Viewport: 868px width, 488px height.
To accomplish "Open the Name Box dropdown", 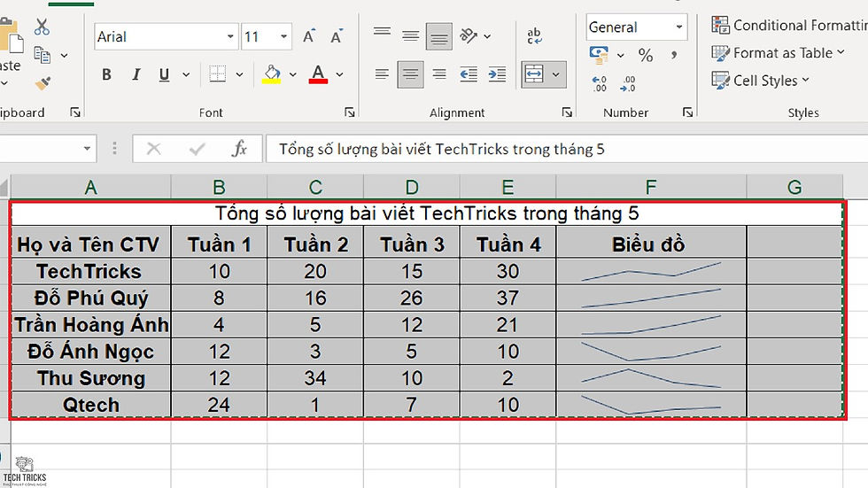I will (87, 148).
